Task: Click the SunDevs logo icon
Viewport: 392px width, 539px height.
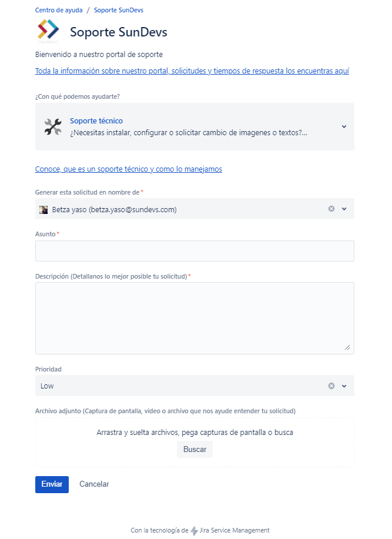Action: point(48,31)
